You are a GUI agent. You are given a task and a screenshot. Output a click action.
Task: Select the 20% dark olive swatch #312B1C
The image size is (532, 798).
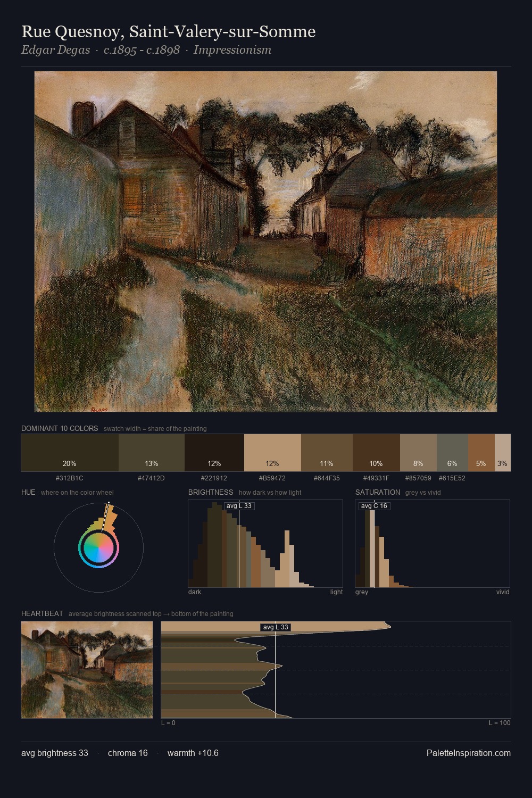pos(70,453)
